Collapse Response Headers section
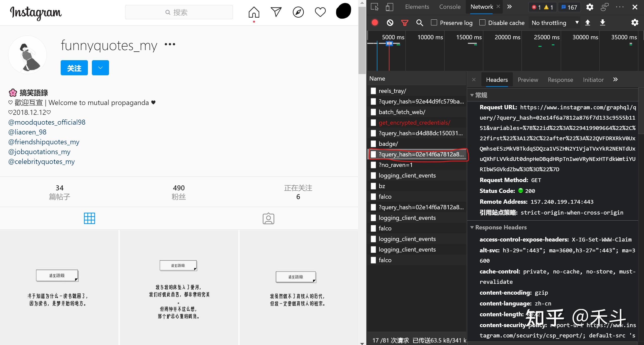This screenshot has height=345, width=644. 472,227
